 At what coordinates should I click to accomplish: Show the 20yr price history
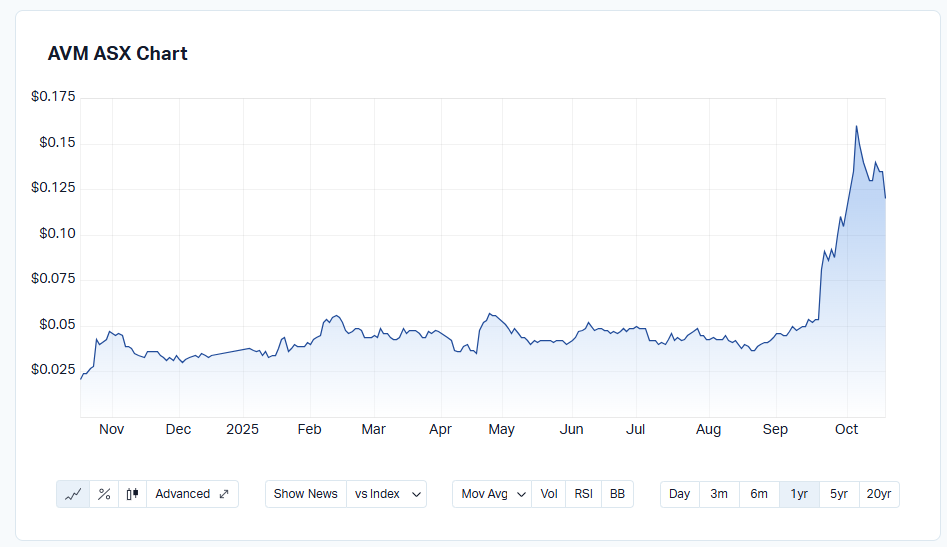879,494
